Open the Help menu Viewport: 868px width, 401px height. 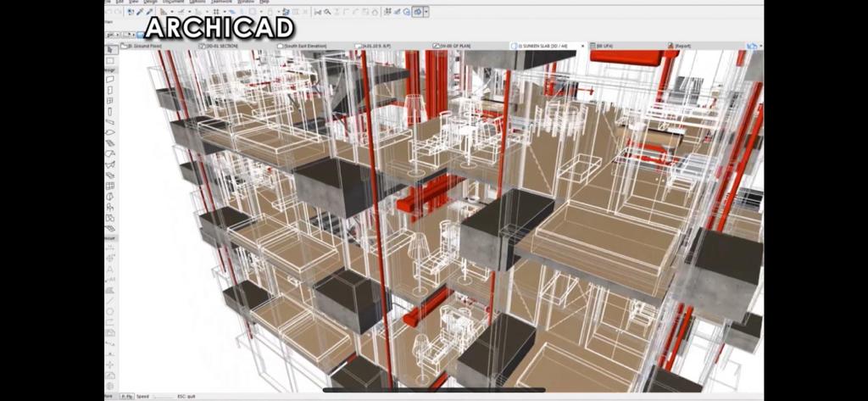pyautogui.click(x=264, y=2)
